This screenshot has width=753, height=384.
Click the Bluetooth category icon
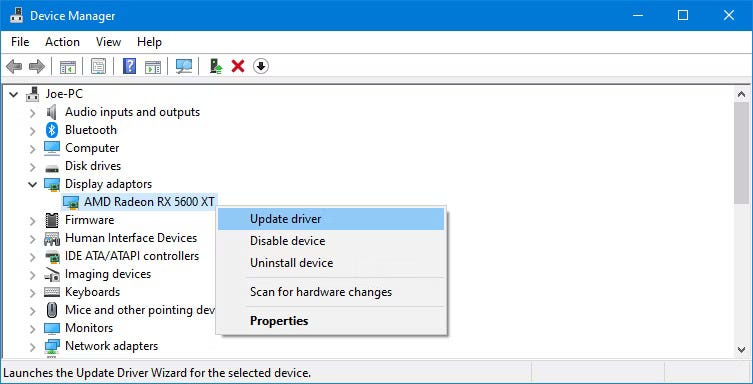pyautogui.click(x=52, y=130)
